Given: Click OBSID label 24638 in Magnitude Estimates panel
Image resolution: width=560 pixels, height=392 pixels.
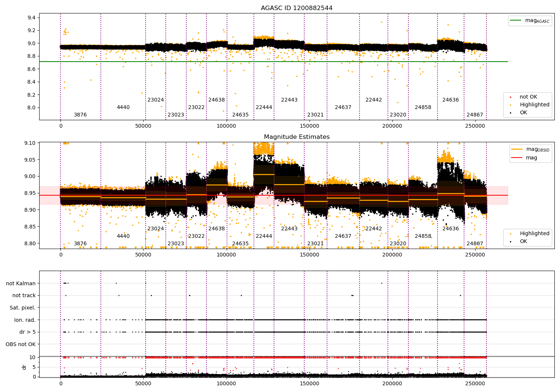Looking at the screenshot, I should 217,229.
